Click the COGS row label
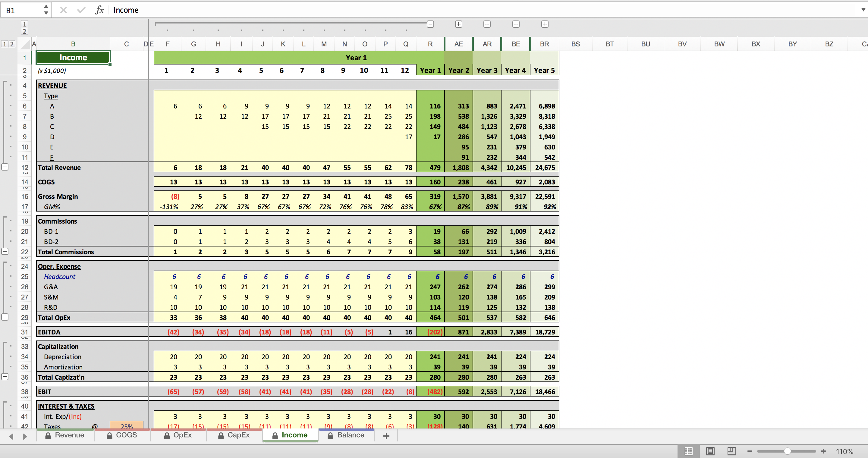This screenshot has height=458, width=868. click(46, 182)
